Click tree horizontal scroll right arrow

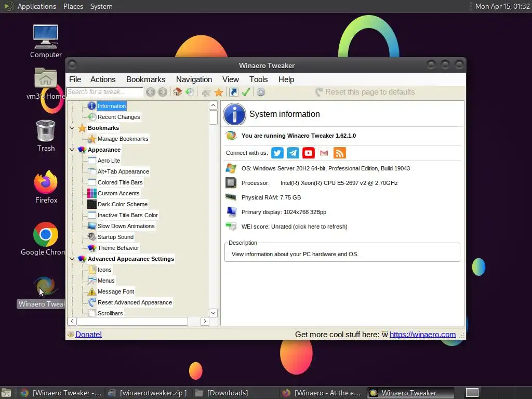(205, 321)
